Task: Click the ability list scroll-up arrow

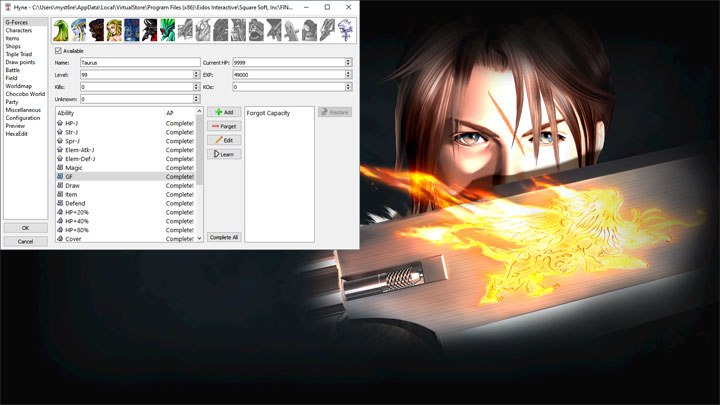Action: (199, 111)
